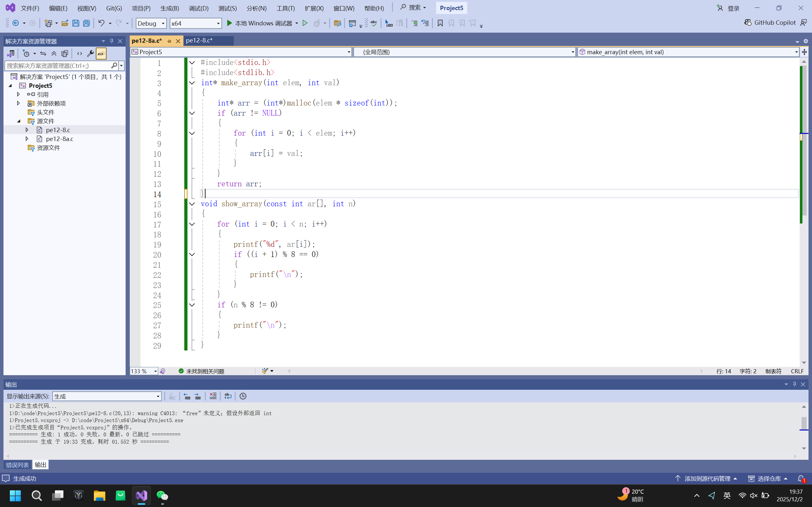Toggle preview selected items button in Solution Explorer
The image size is (812, 507).
(101, 53)
